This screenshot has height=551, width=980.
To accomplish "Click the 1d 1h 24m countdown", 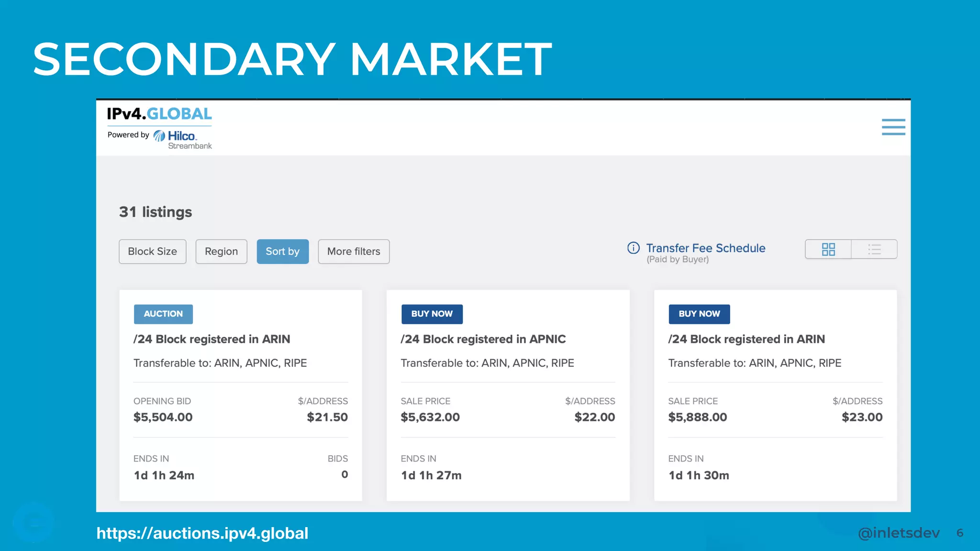I will (164, 475).
